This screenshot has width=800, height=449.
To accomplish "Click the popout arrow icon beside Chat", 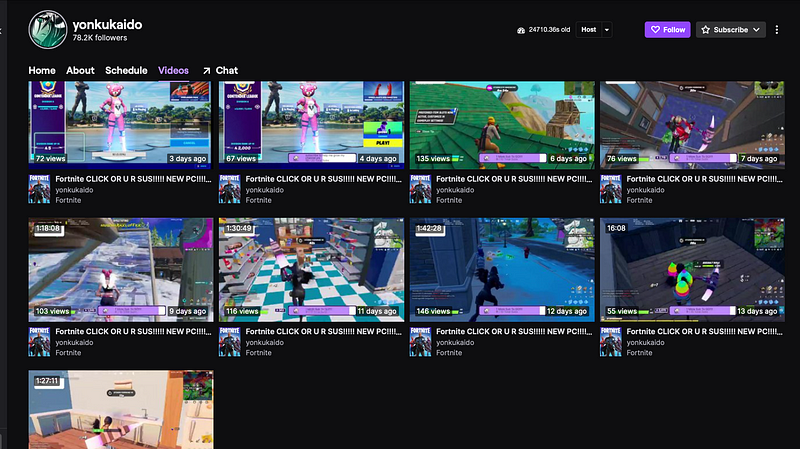I will click(x=206, y=71).
